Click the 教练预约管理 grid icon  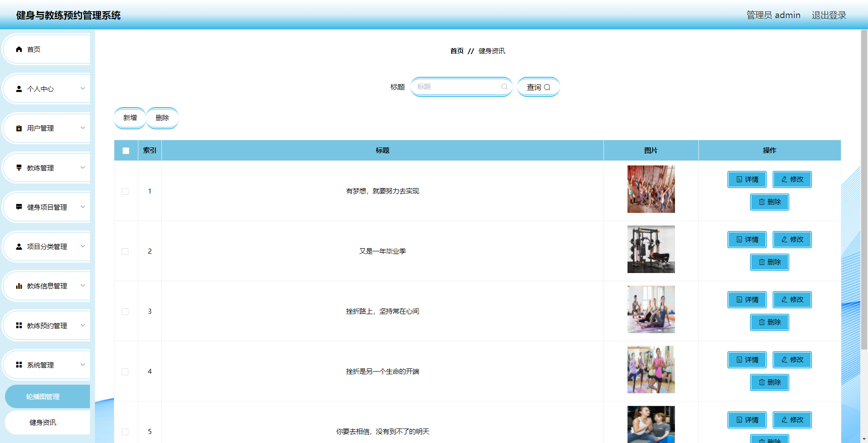(19, 325)
